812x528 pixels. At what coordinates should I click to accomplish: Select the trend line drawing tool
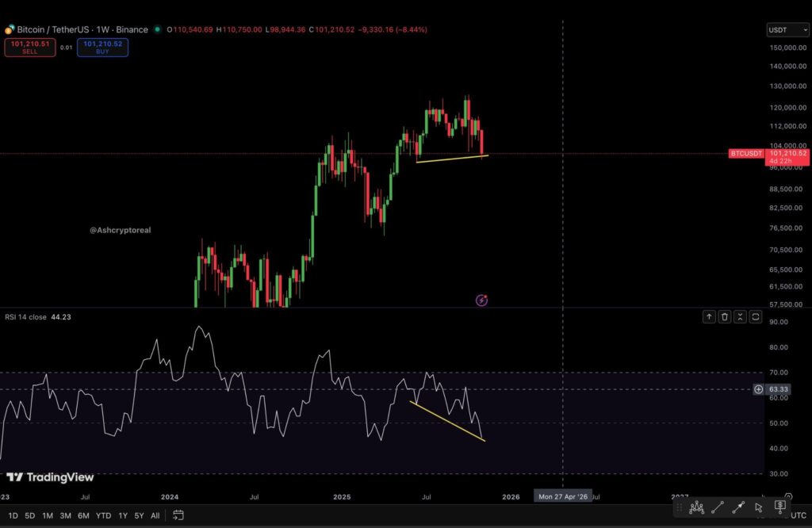click(x=717, y=507)
